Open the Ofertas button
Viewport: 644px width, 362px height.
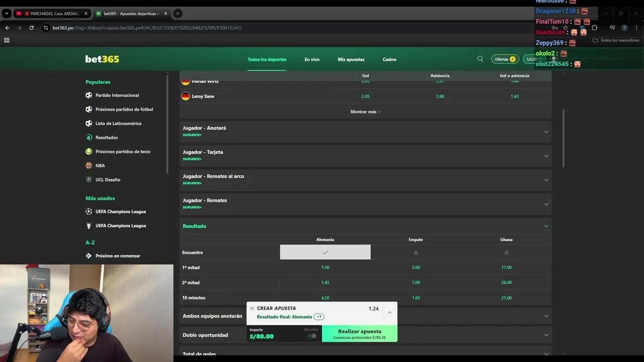click(505, 59)
